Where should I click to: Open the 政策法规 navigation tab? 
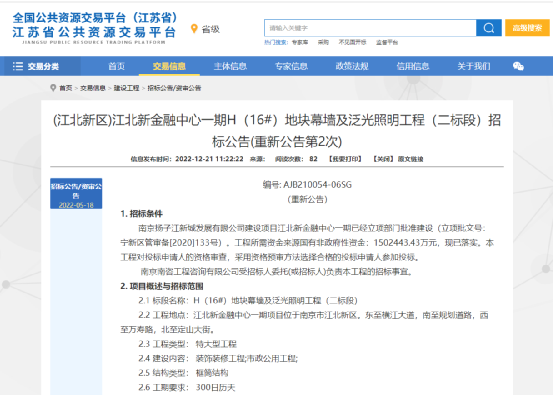point(352,66)
